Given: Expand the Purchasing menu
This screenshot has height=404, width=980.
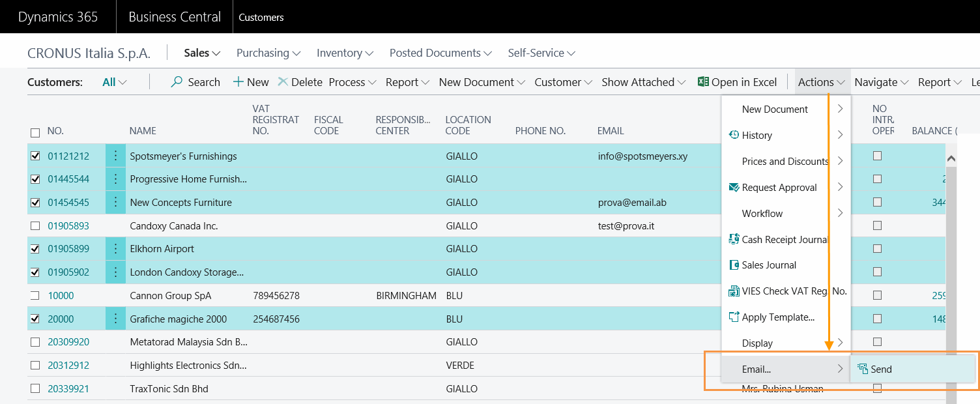Looking at the screenshot, I should (x=268, y=53).
